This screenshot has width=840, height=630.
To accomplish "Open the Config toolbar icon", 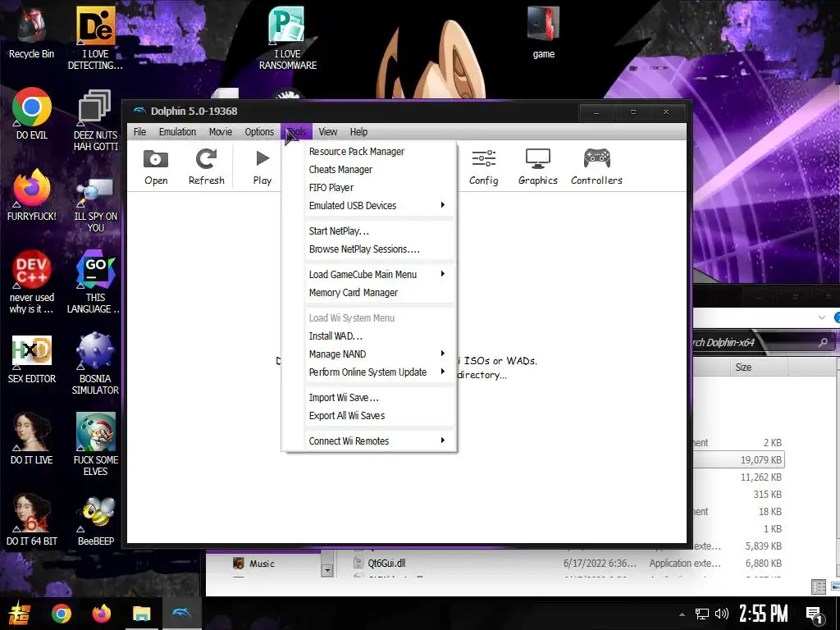I will coord(484,167).
